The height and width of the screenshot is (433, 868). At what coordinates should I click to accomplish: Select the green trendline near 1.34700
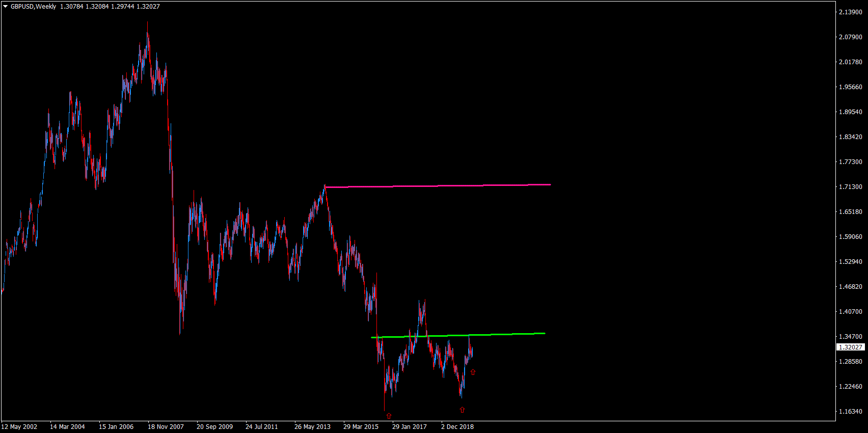click(x=458, y=335)
